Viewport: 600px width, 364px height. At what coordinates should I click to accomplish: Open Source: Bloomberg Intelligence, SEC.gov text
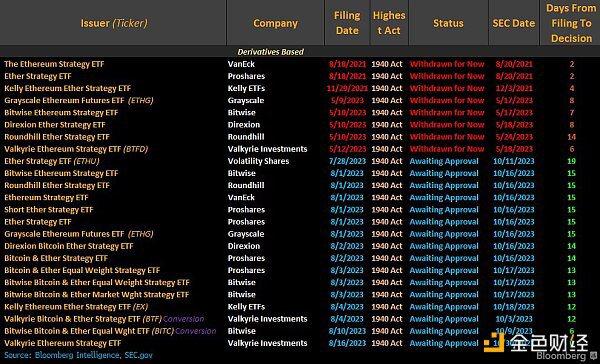tap(78, 355)
